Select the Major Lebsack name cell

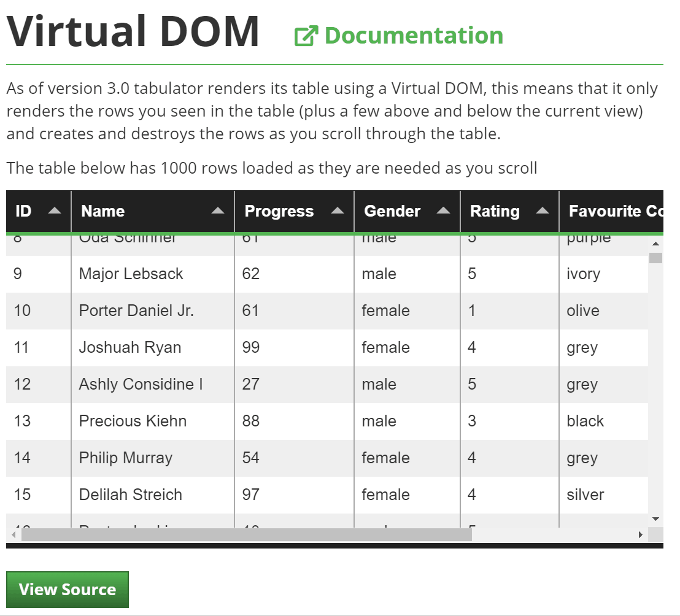(153, 274)
